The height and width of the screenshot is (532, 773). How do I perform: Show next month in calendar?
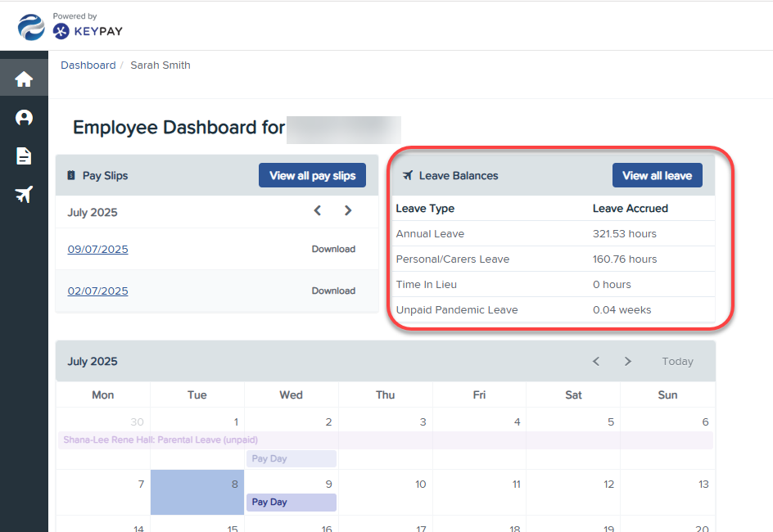coord(628,362)
